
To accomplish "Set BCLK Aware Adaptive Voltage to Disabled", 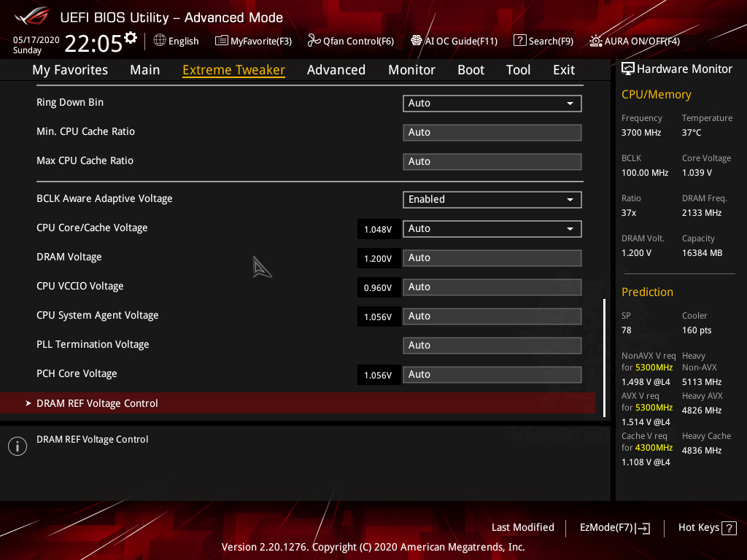I will [492, 199].
